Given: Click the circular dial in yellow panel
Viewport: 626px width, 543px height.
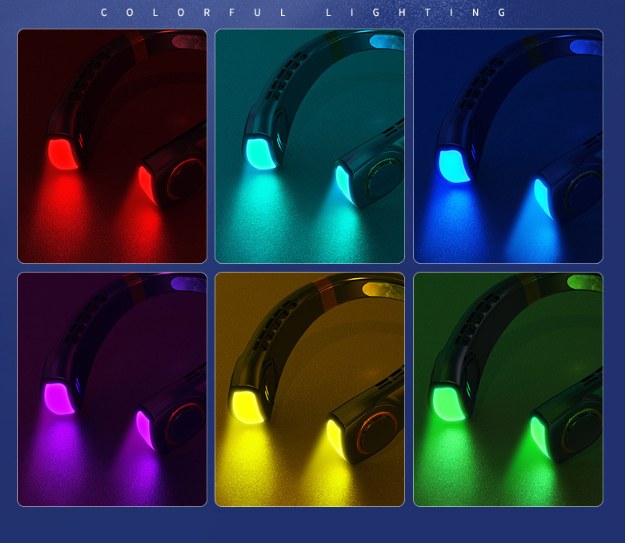Looking at the screenshot, I should tap(379, 425).
